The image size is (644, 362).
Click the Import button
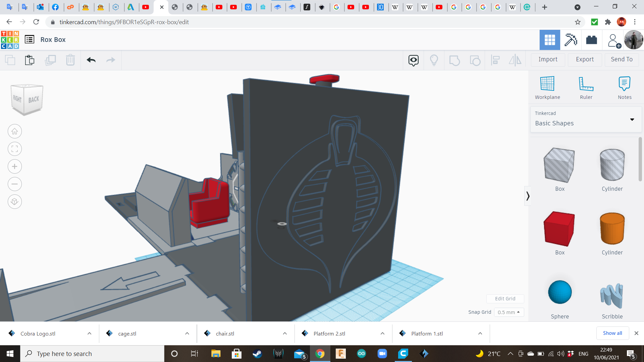548,59
